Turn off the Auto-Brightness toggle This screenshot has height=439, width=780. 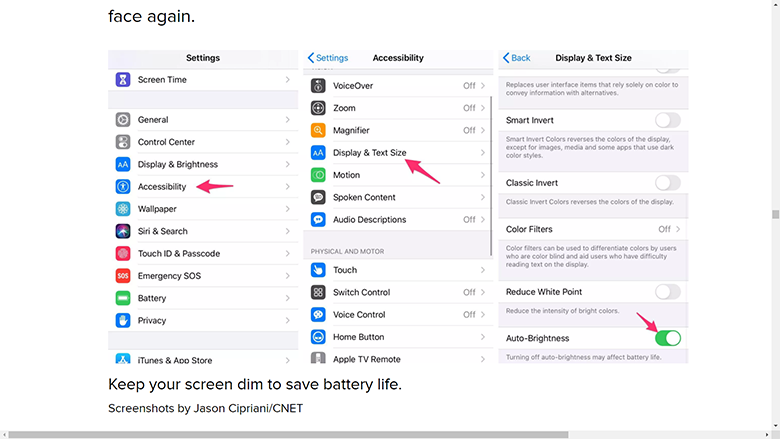667,338
